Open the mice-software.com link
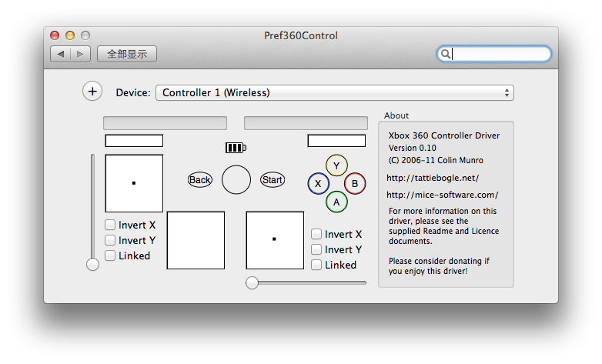This screenshot has width=602, height=364. (443, 195)
